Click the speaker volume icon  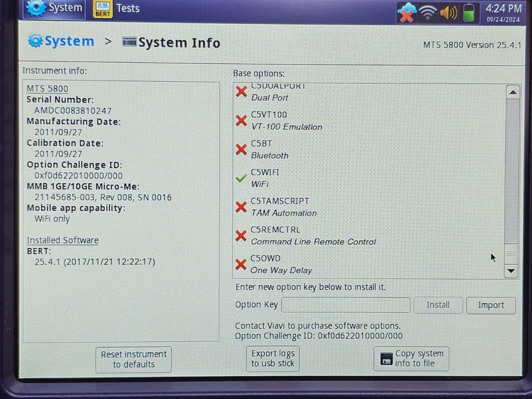coord(448,13)
